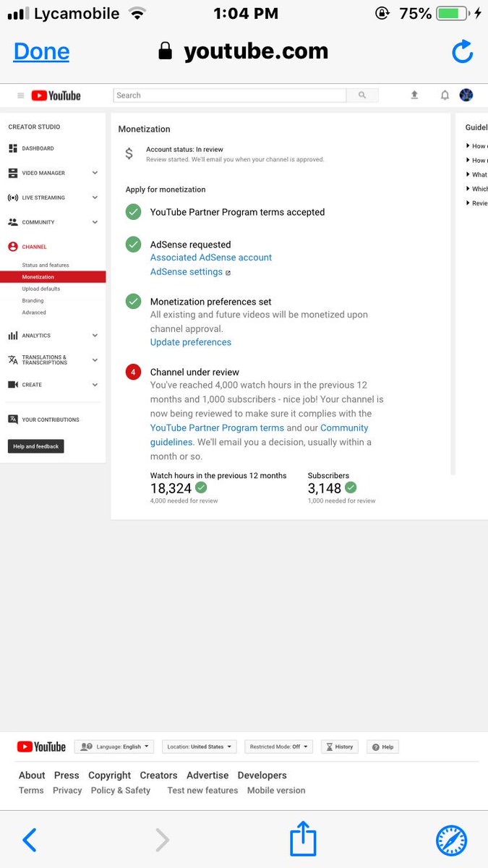This screenshot has height=868, width=488.
Task: Tap the share sheet icon
Action: (x=304, y=838)
